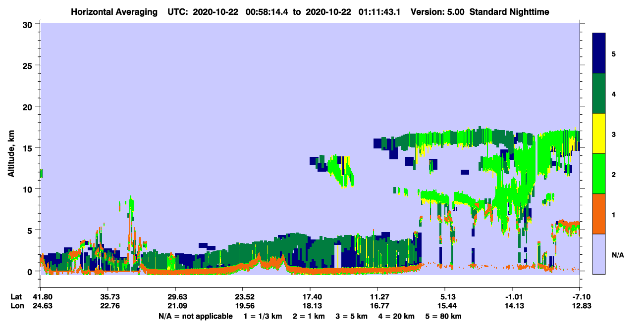Click the orange color bar segment 1
Viewport: 644px width, 330px height.
point(599,214)
